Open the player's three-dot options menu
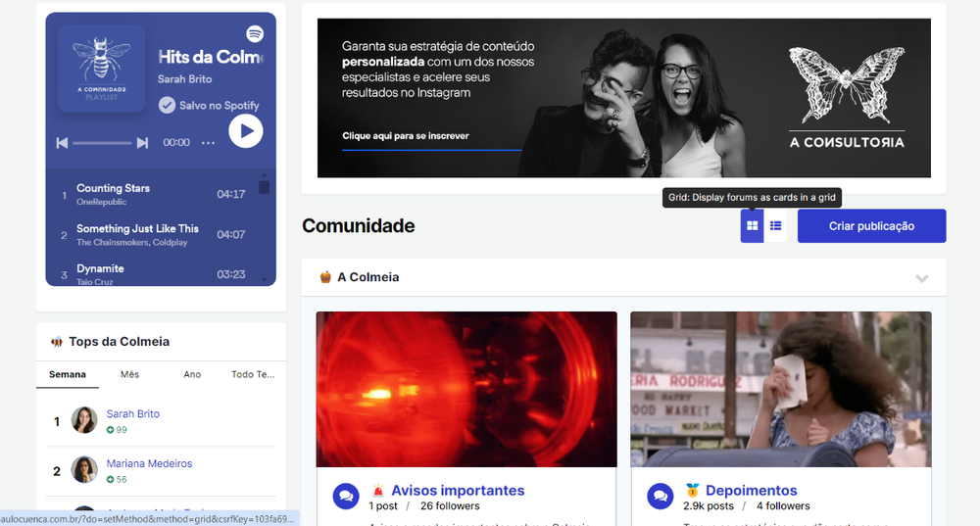Image resolution: width=980 pixels, height=526 pixels. (208, 143)
